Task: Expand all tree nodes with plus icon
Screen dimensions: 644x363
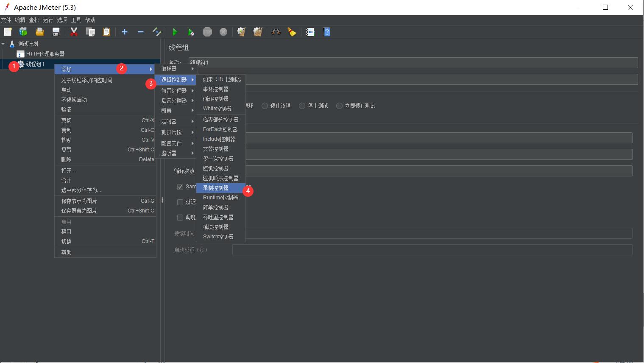Action: [x=125, y=32]
